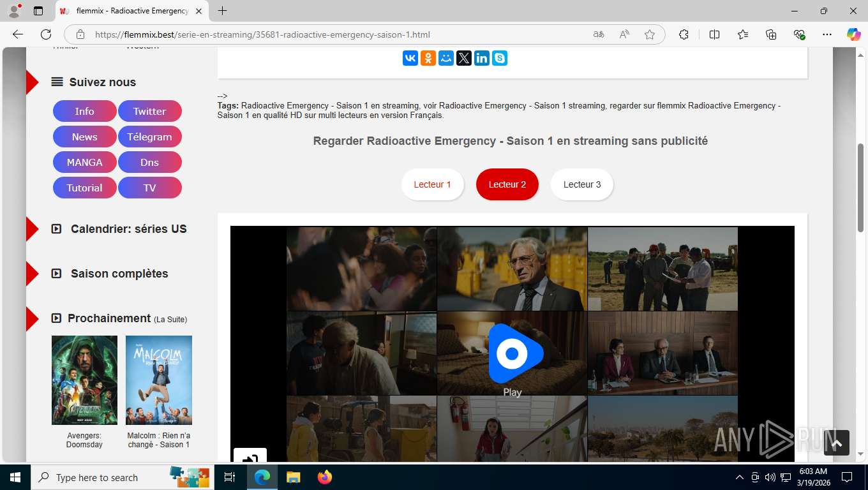Open the Favorites list
The image size is (868, 490).
pos(743,34)
